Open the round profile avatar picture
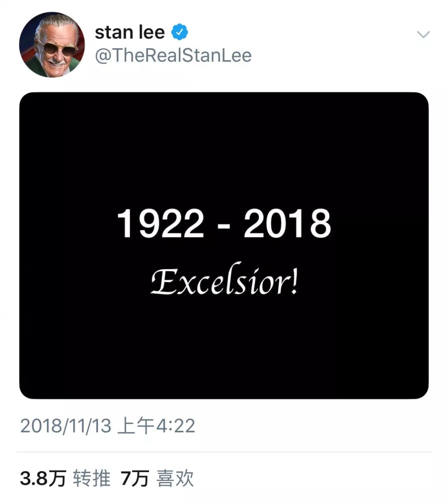The image size is (448, 502). click(52, 45)
